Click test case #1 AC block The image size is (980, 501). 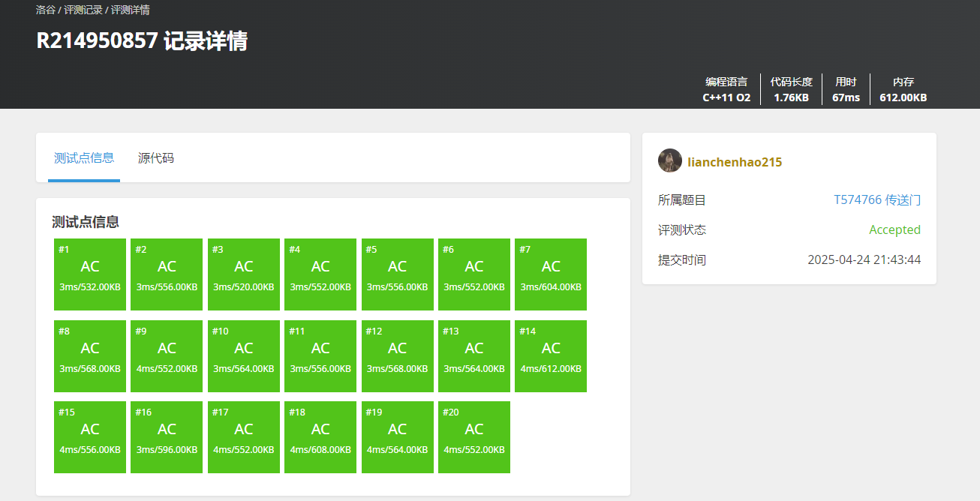(x=90, y=274)
